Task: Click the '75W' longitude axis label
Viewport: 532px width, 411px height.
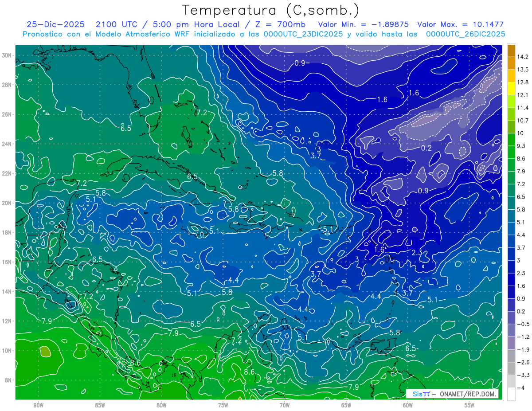Action: 223,405
